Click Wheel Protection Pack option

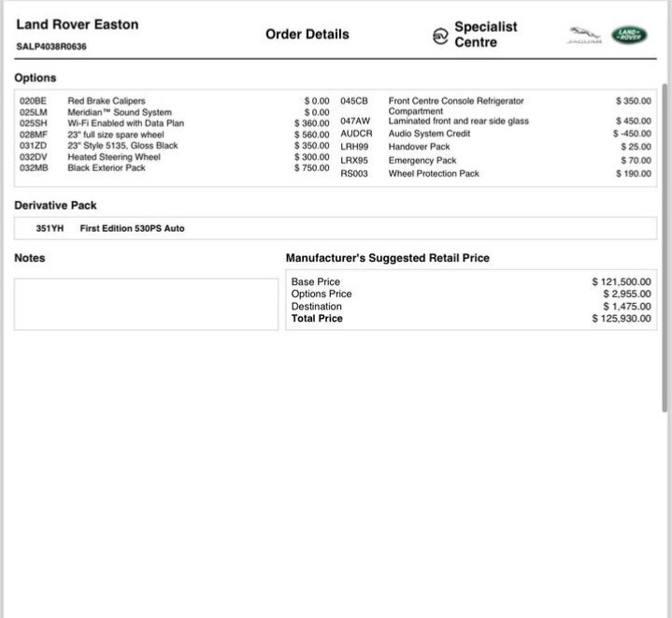(434, 174)
